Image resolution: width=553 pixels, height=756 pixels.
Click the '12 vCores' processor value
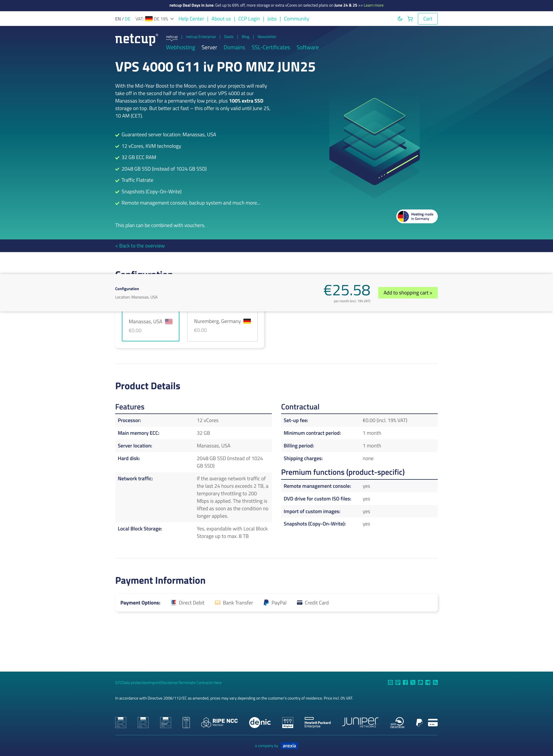[x=208, y=420]
